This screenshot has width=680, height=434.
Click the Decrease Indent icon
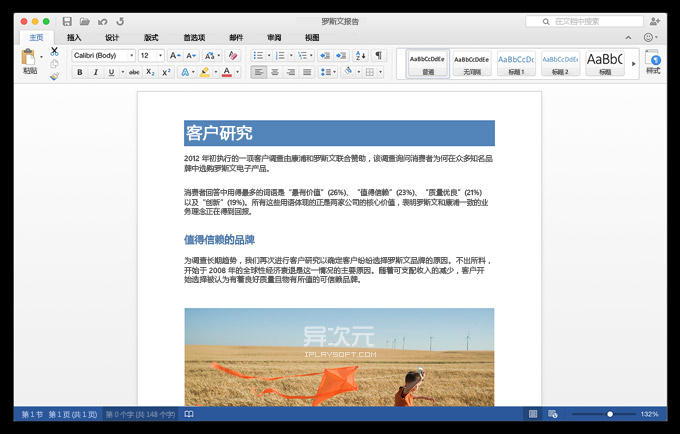coord(324,55)
